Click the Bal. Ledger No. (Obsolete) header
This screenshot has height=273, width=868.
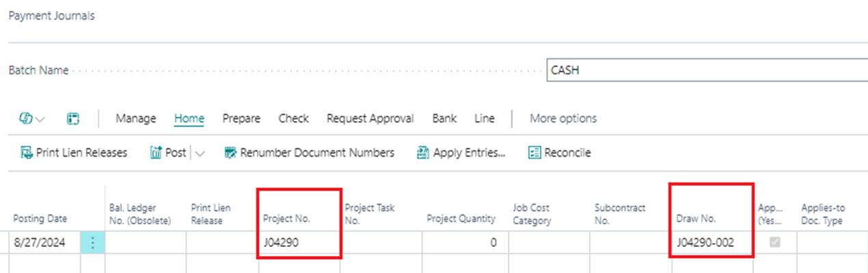click(x=140, y=213)
